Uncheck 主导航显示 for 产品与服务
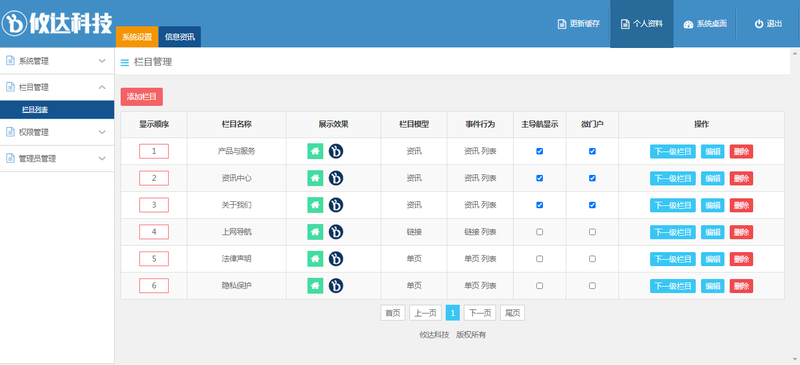The height and width of the screenshot is (365, 800). tap(540, 151)
